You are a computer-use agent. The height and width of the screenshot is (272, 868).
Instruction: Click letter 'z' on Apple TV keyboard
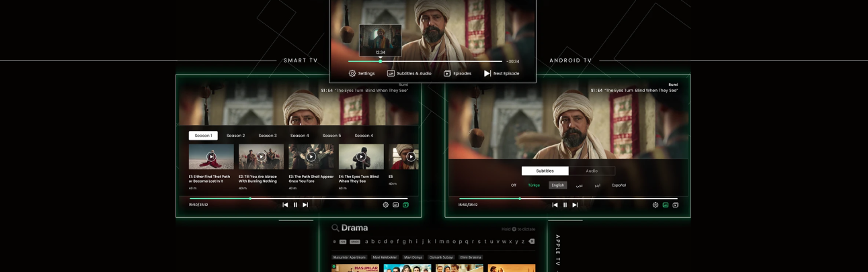pyautogui.click(x=522, y=242)
